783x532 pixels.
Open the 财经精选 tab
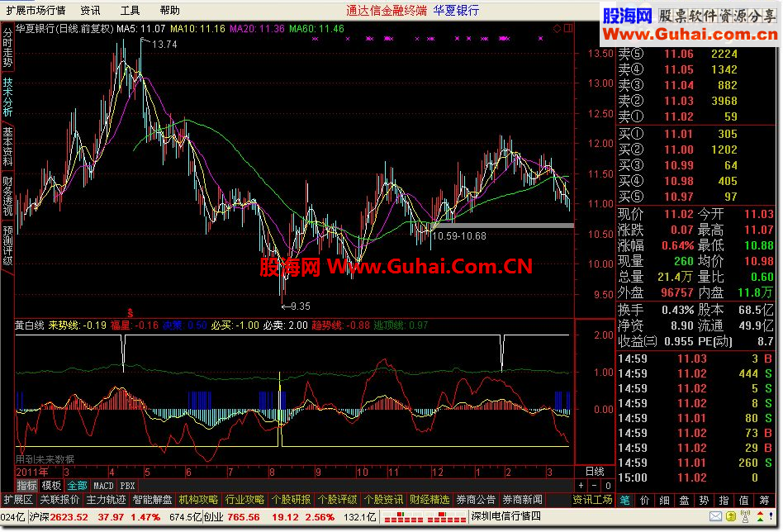(x=430, y=500)
